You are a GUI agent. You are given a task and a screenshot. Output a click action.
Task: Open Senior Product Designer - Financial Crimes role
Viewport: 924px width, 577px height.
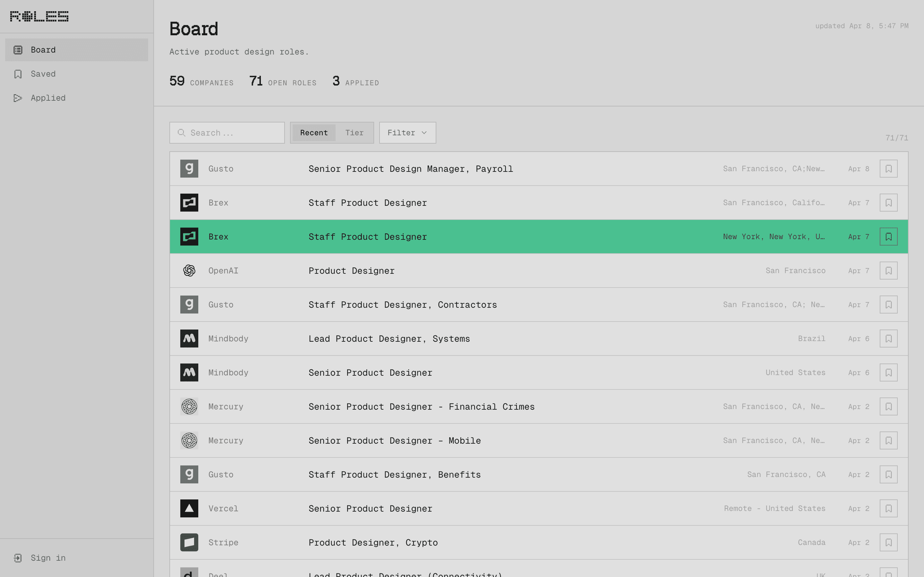[x=421, y=406]
